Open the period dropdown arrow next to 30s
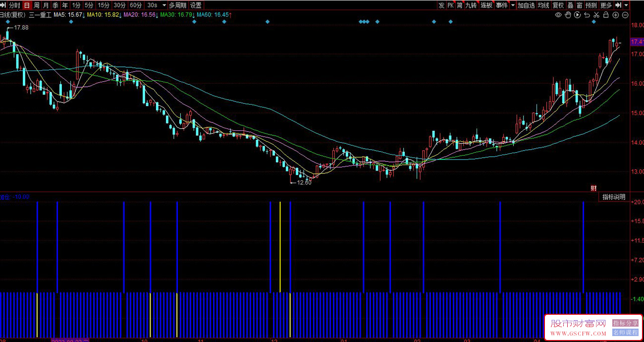The image size is (644, 342). 164,5
